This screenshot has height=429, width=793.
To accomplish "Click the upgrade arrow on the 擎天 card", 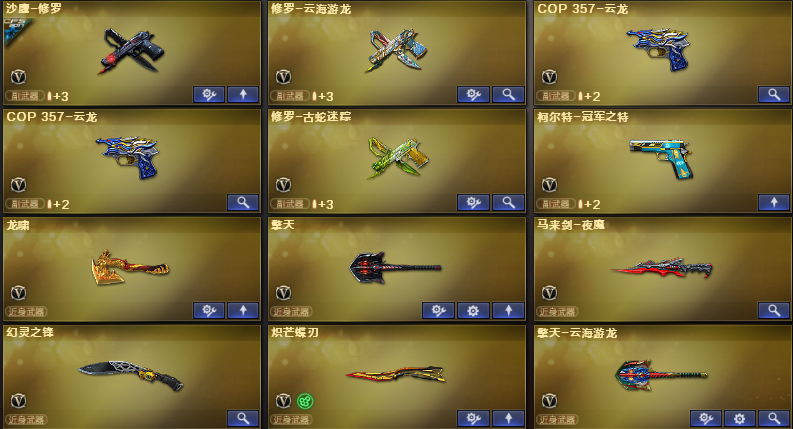I will tap(508, 311).
